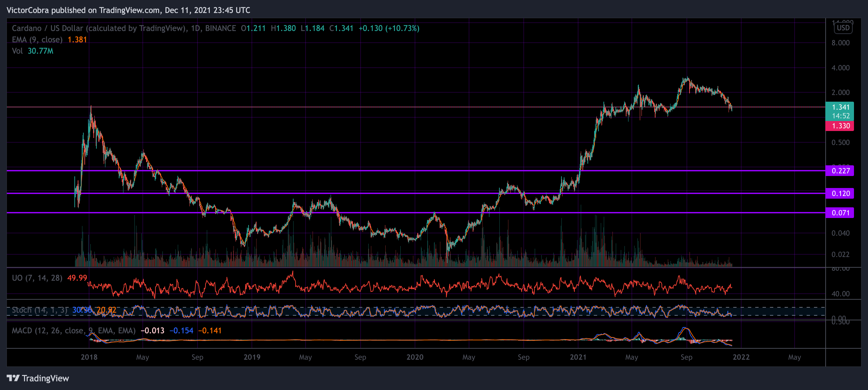Click the 2018 label on time axis
Image resolution: width=868 pixels, height=390 pixels.
(x=89, y=357)
